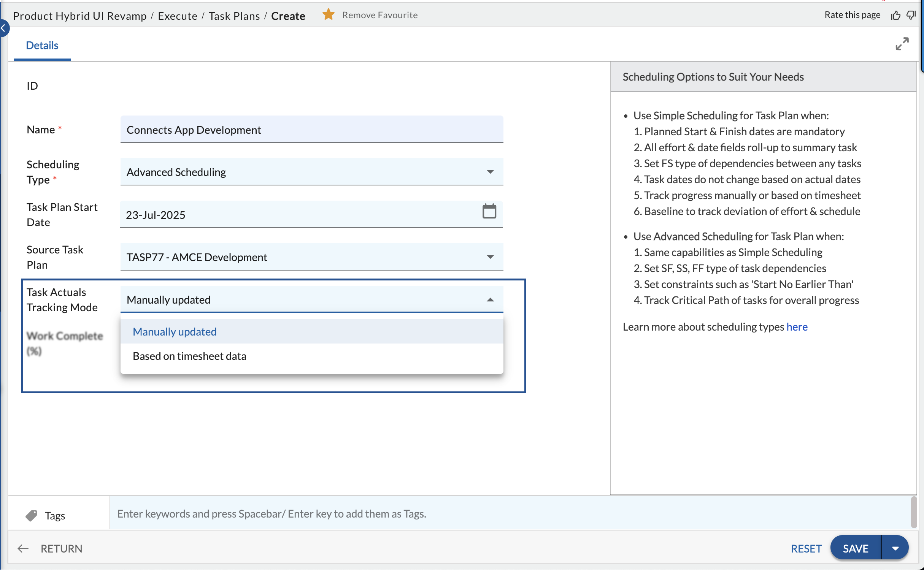Select the 'Based on timesheet data' option
924x570 pixels.
click(x=312, y=356)
